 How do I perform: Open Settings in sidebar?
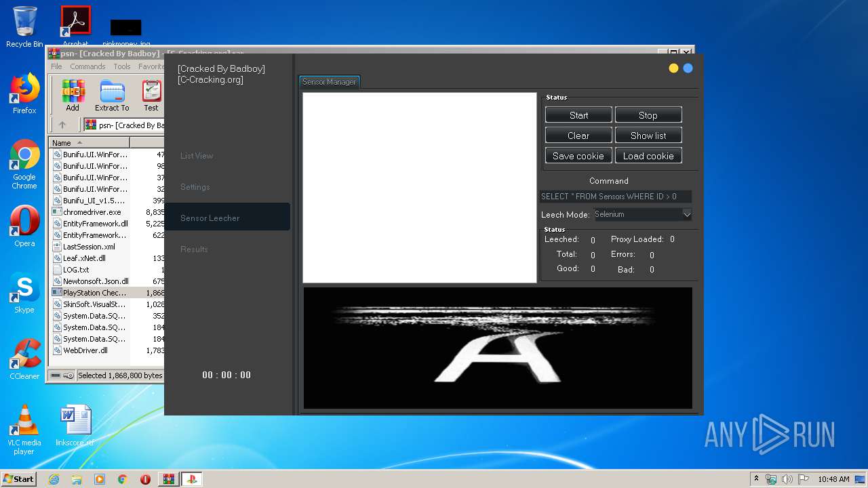195,187
